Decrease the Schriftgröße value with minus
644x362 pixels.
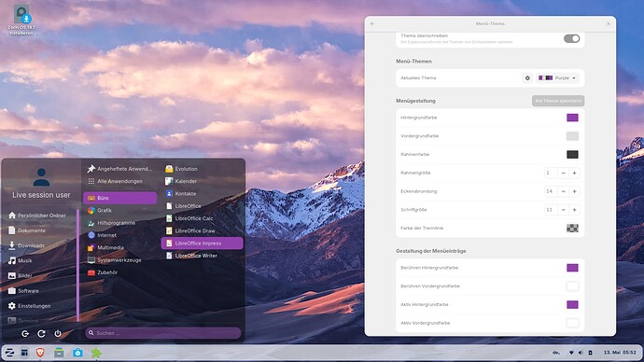(x=564, y=210)
